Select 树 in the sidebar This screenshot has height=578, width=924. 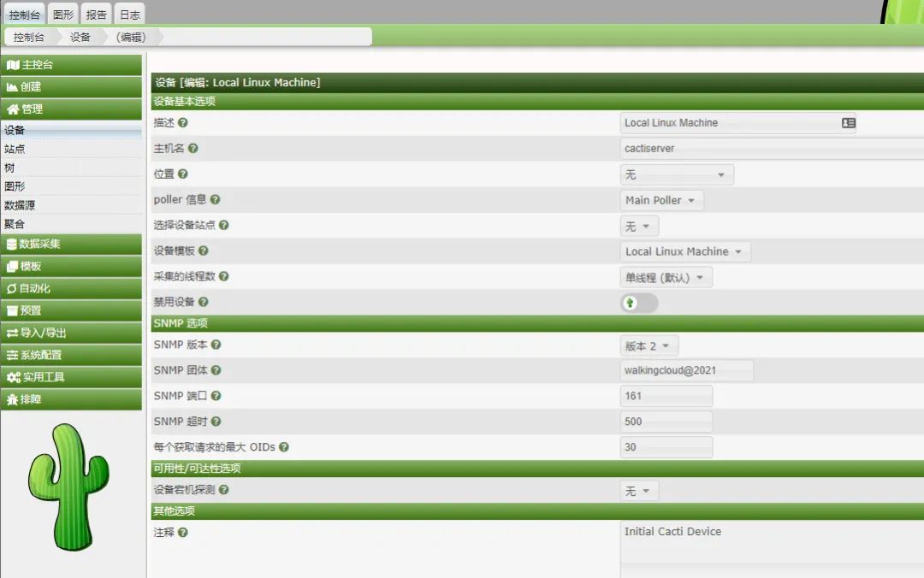(71, 168)
